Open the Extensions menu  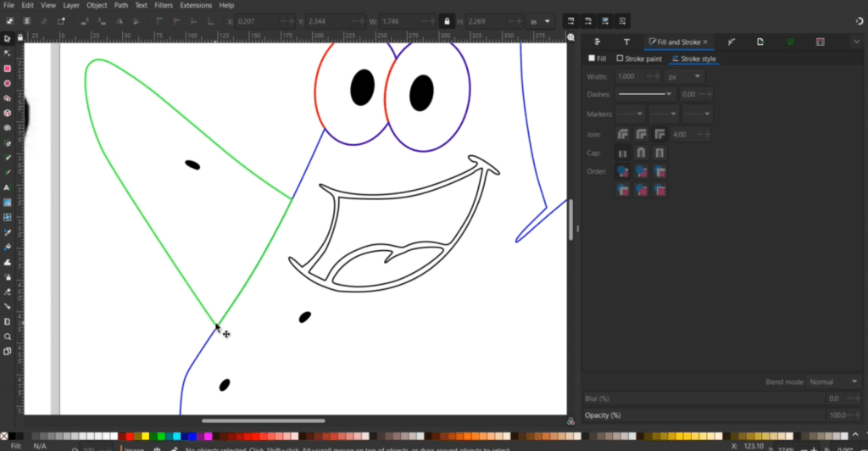click(x=195, y=5)
